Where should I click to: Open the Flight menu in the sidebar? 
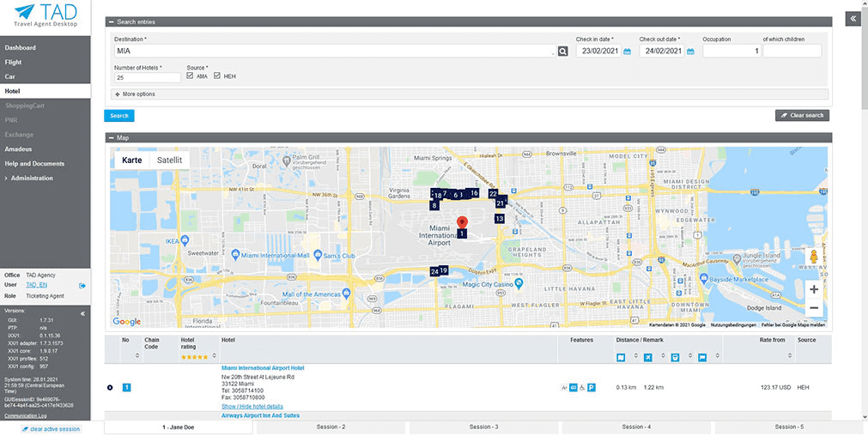(14, 62)
